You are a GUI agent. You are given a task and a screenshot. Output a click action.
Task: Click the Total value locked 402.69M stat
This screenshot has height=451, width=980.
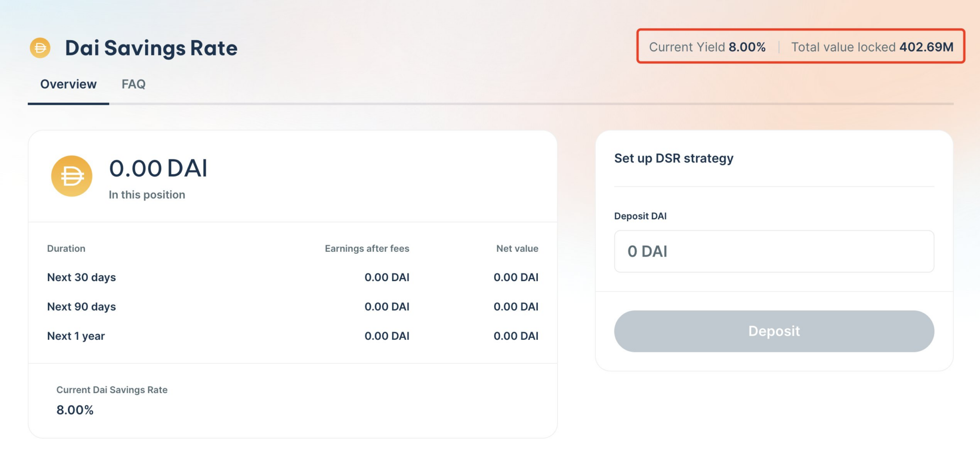872,47
